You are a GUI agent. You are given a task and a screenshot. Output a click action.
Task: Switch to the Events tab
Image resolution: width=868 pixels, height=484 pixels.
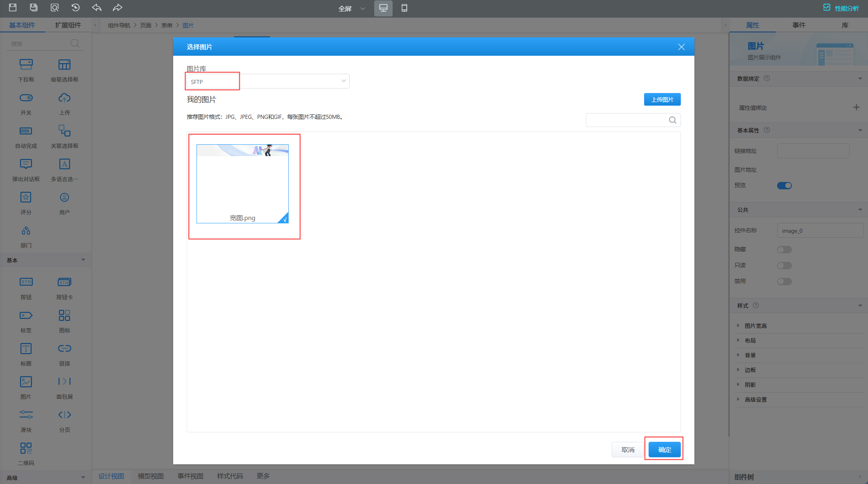click(798, 25)
